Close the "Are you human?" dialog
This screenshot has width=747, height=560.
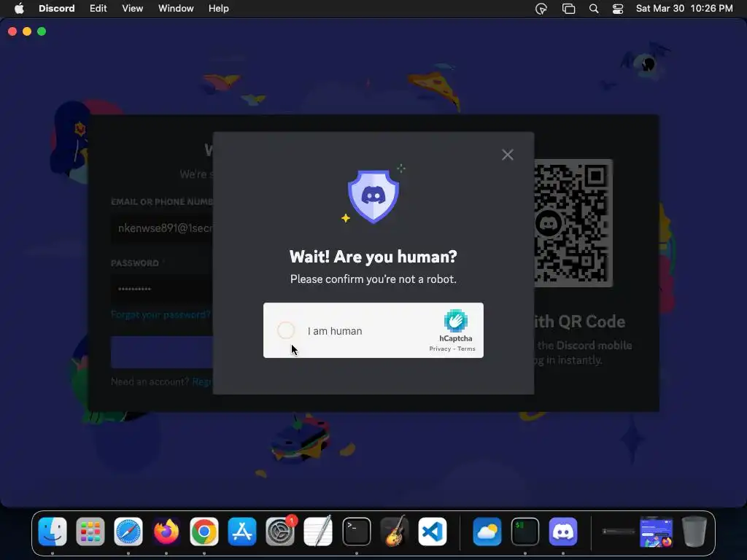pos(508,155)
